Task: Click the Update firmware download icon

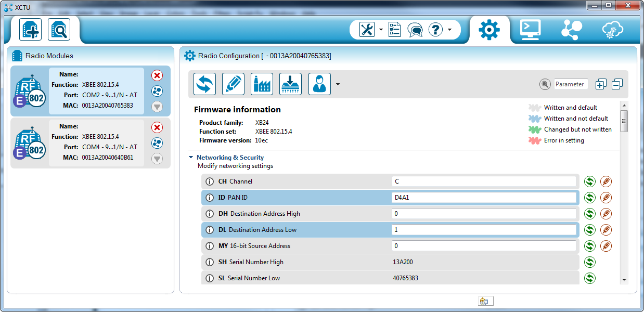Action: pyautogui.click(x=290, y=84)
